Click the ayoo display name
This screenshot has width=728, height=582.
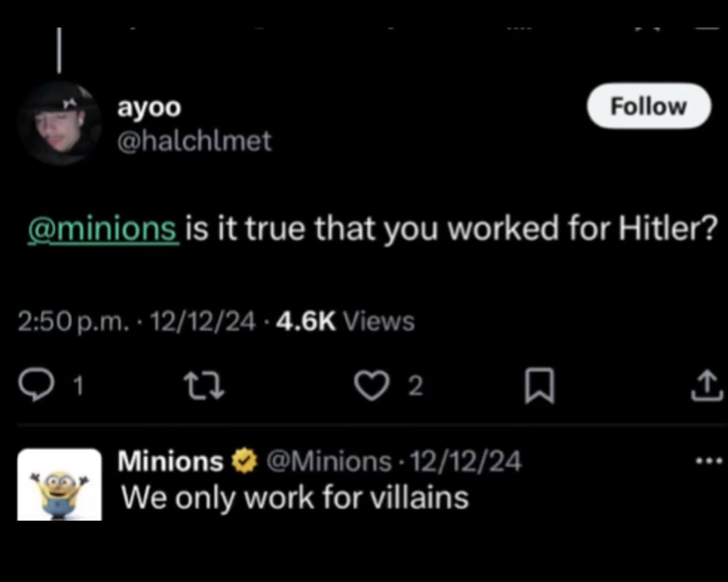pyautogui.click(x=149, y=108)
